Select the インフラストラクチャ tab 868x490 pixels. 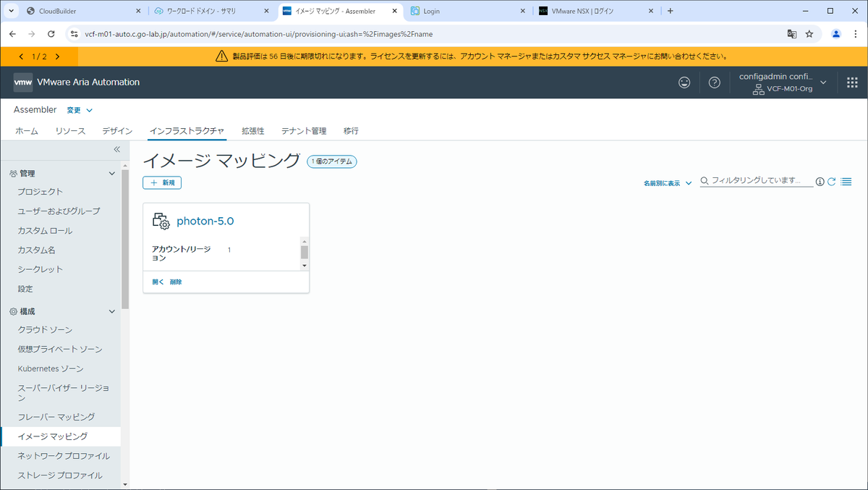187,131
